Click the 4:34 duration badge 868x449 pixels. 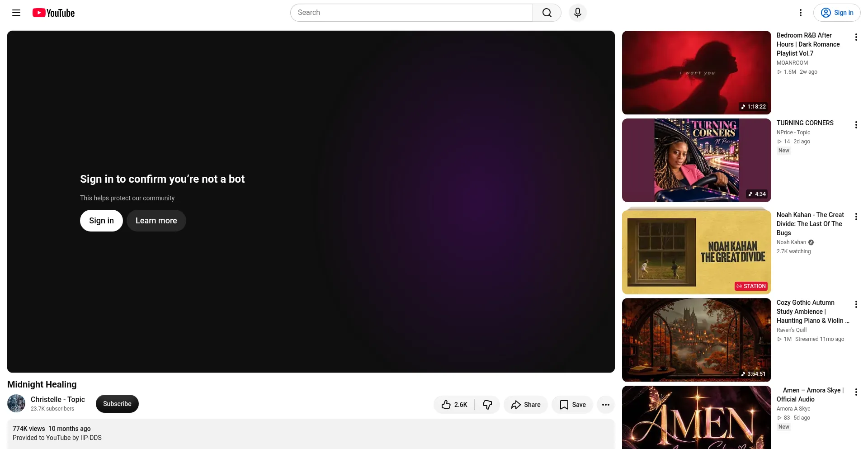click(x=757, y=194)
